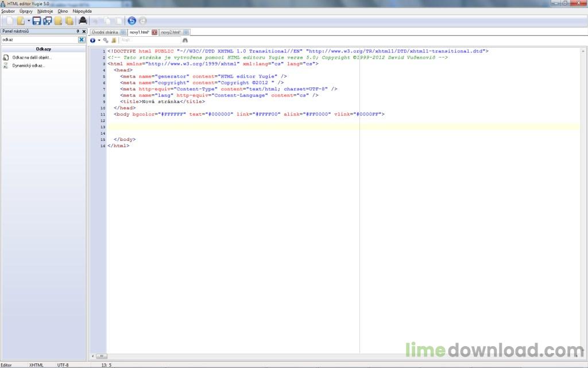588x368 pixels.
Task: Choose 'Dynamický odkaz...' item
Action: pos(29,66)
